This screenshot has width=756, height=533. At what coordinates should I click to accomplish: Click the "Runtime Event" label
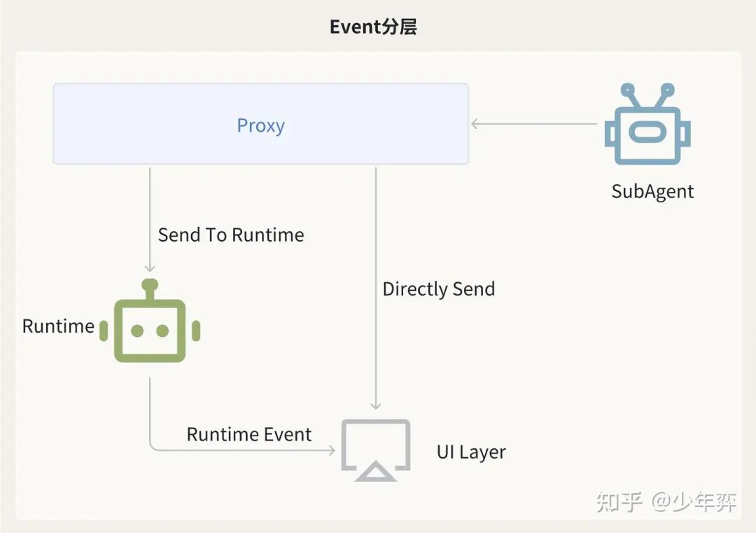pyautogui.click(x=248, y=434)
